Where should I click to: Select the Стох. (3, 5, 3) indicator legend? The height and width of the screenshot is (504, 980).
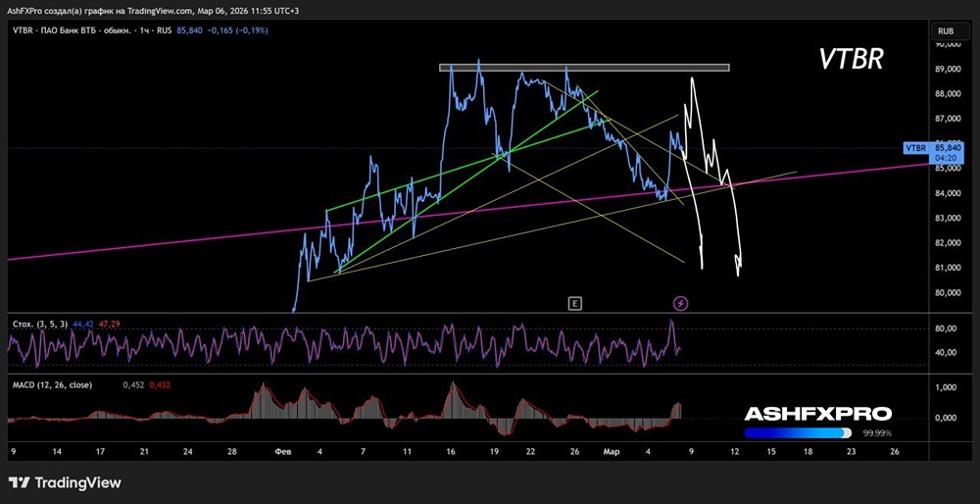tap(40, 324)
